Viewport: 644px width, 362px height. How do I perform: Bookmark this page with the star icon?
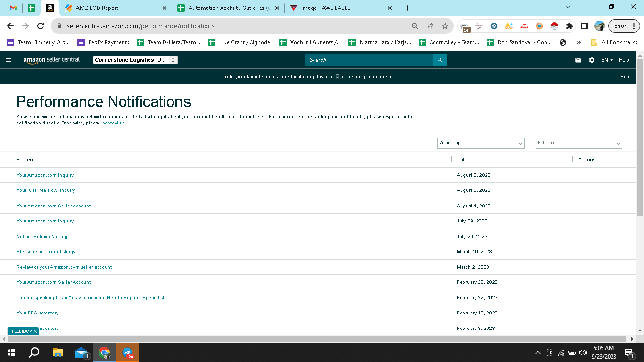[x=445, y=26]
